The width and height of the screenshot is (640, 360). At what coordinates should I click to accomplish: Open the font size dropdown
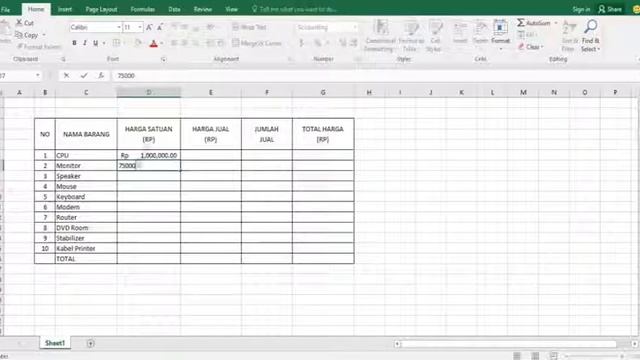140,27
